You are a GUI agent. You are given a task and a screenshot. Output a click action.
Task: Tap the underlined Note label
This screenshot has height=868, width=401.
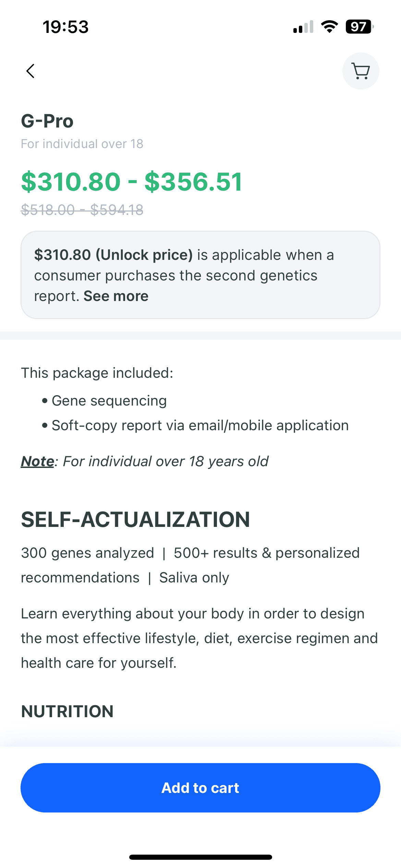tap(37, 461)
